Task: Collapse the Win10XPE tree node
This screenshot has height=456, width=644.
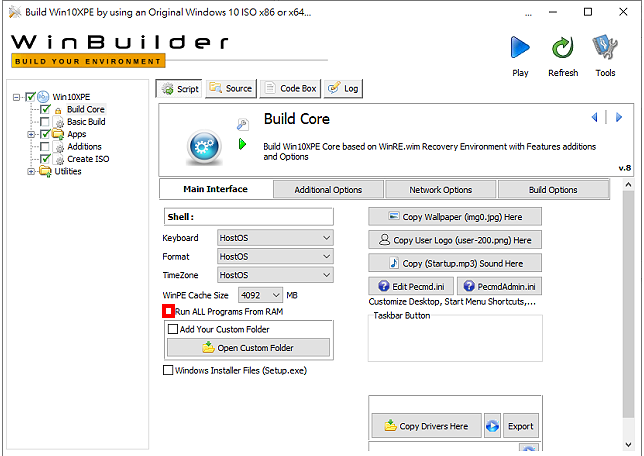Action: click(16, 97)
